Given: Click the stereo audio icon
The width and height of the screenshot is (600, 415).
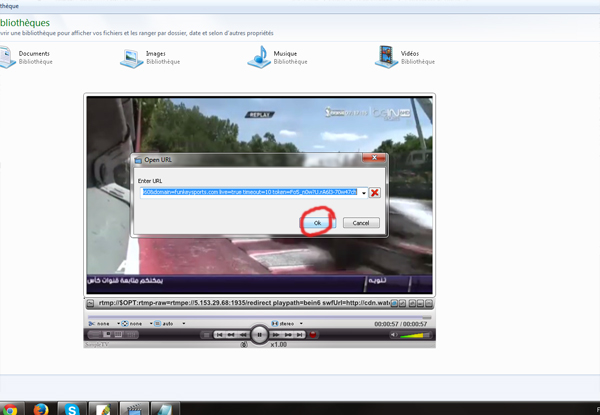Looking at the screenshot, I should (274, 324).
